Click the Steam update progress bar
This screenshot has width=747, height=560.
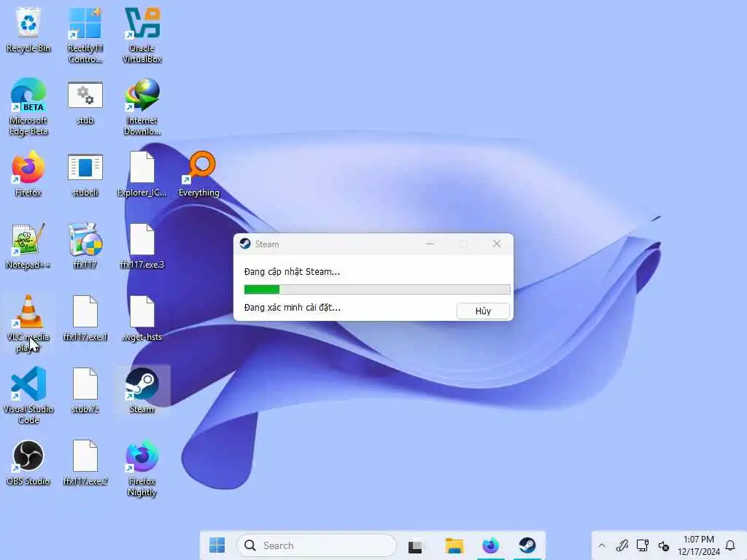[377, 289]
